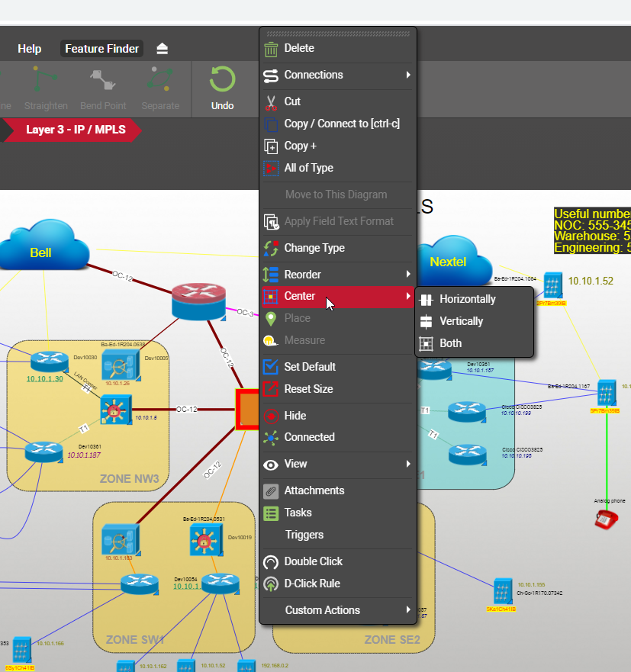631x672 pixels.
Task: Select Both in the Center submenu
Action: coord(450,343)
